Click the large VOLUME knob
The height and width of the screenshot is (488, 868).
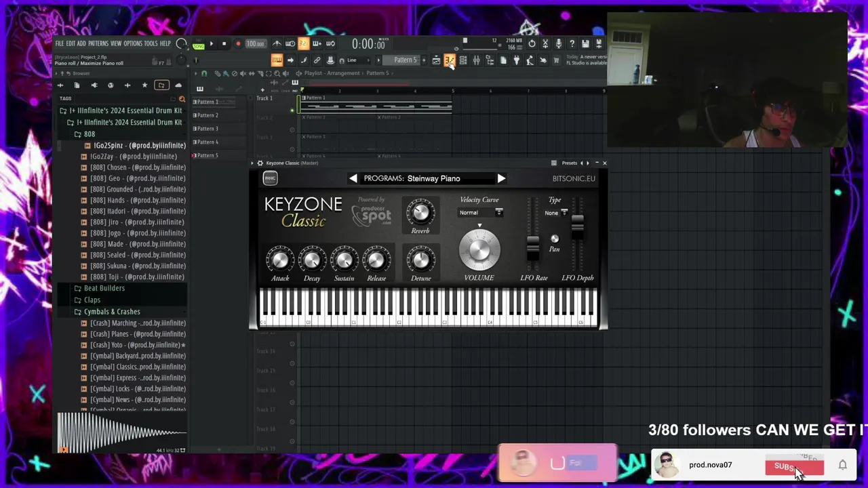click(479, 249)
